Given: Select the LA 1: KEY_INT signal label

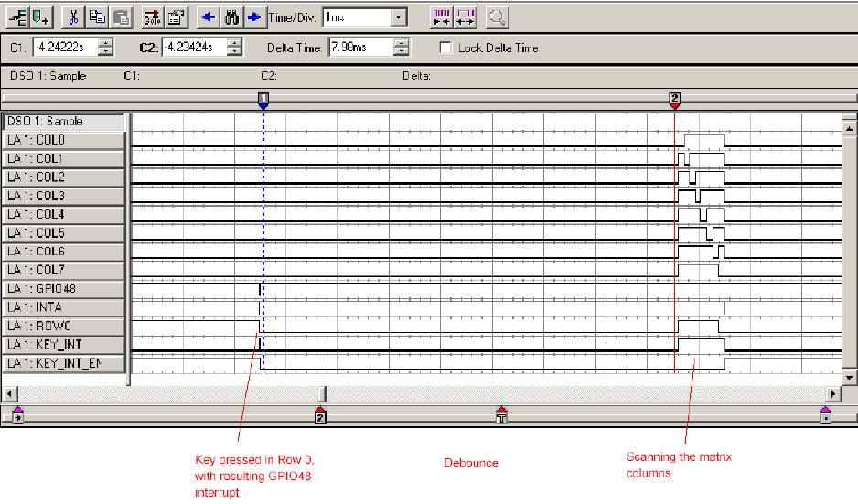Looking at the screenshot, I should pos(65,346).
